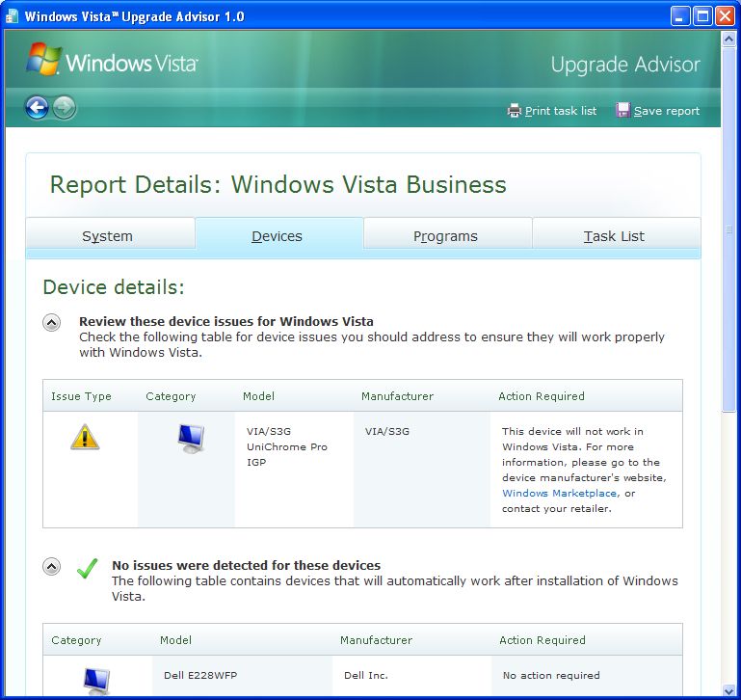Viewport: 741px width, 700px height.
Task: Click the app icon in the title bar
Action: (x=12, y=16)
